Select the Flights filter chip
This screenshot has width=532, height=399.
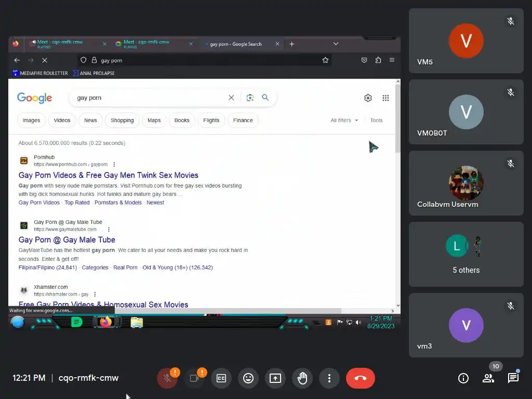pyautogui.click(x=211, y=121)
